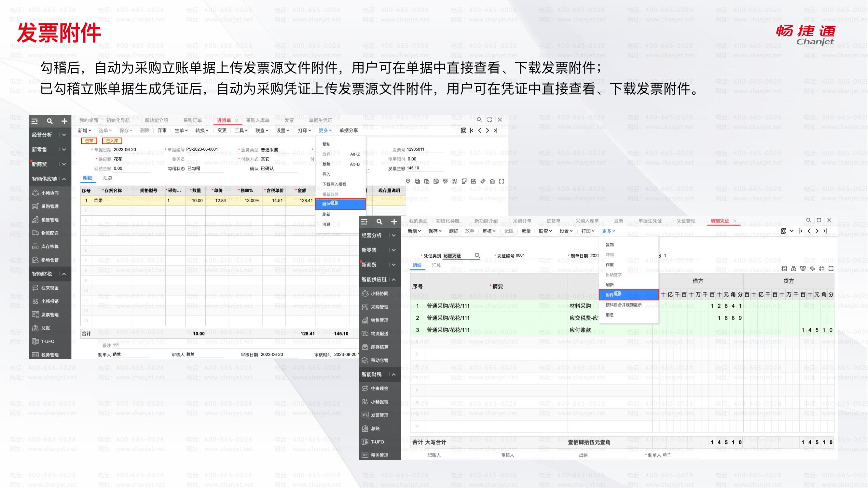Expand the 经营分析 section in left sidebar
Image resolution: width=868 pixels, height=488 pixels.
64,135
